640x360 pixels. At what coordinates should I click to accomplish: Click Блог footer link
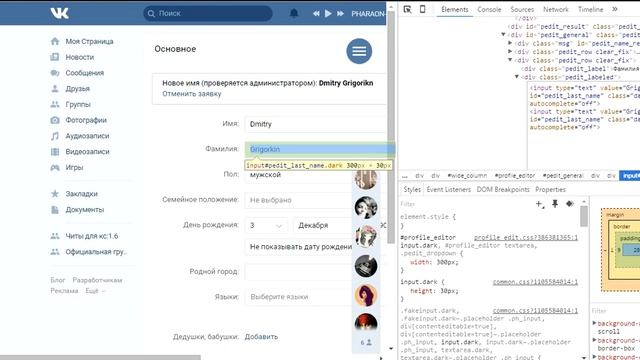pos(58,280)
